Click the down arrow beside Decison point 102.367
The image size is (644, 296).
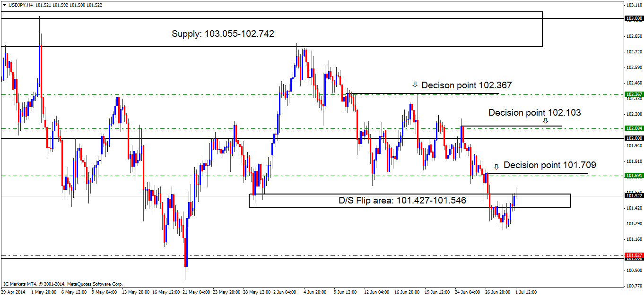[415, 85]
